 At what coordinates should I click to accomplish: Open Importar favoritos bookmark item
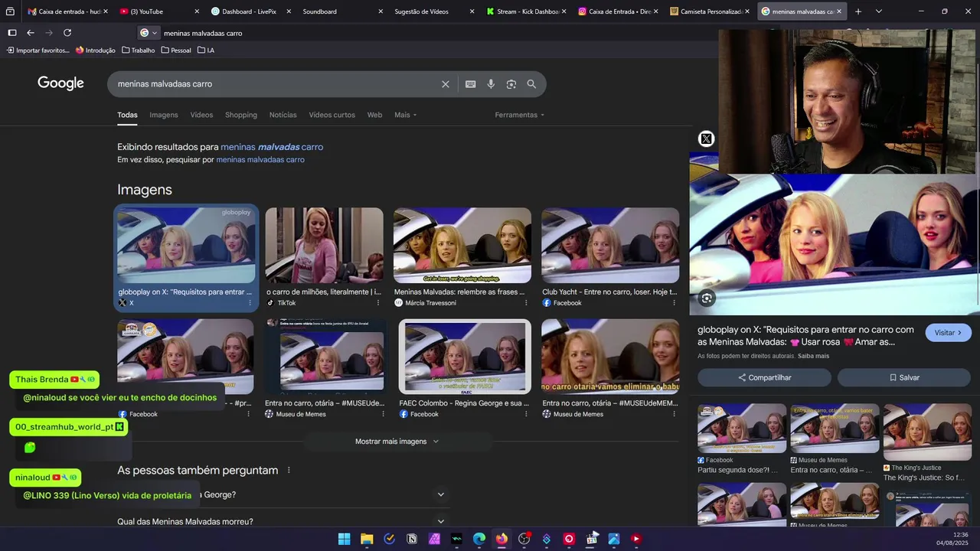click(38, 51)
